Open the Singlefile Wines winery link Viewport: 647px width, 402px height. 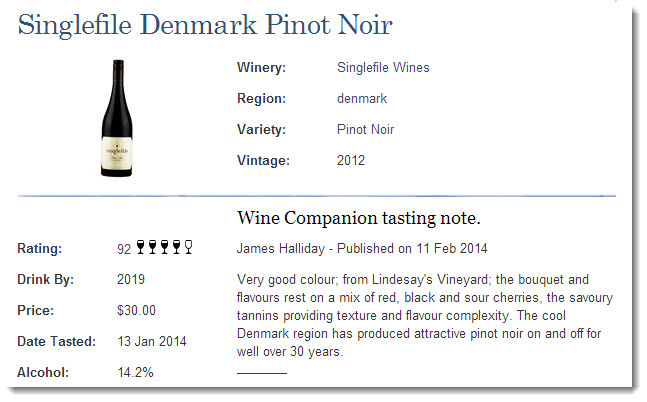pos(383,67)
